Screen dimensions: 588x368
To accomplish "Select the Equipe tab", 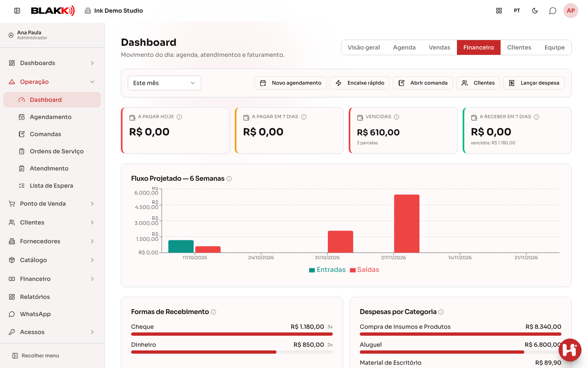I will (555, 47).
